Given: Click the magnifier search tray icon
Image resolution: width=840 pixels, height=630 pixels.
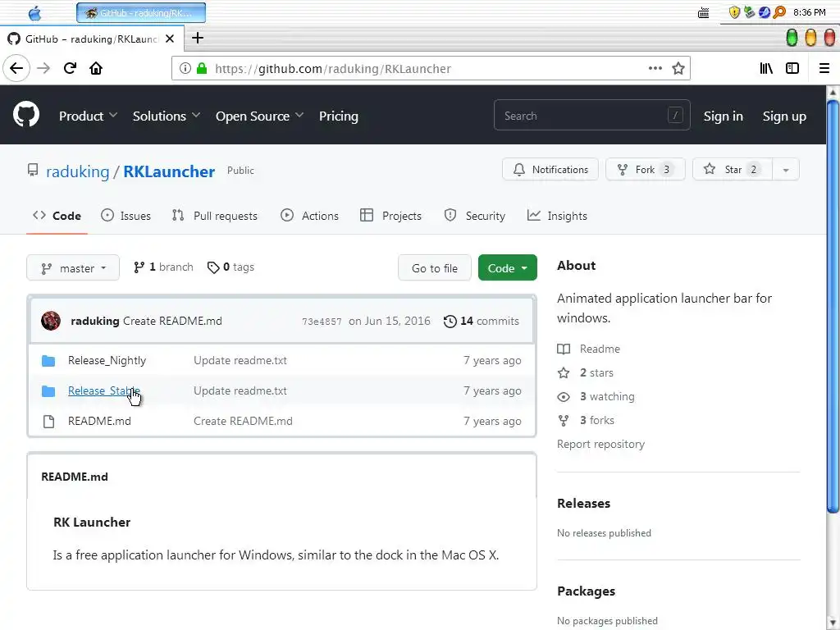Looking at the screenshot, I should pos(779,12).
